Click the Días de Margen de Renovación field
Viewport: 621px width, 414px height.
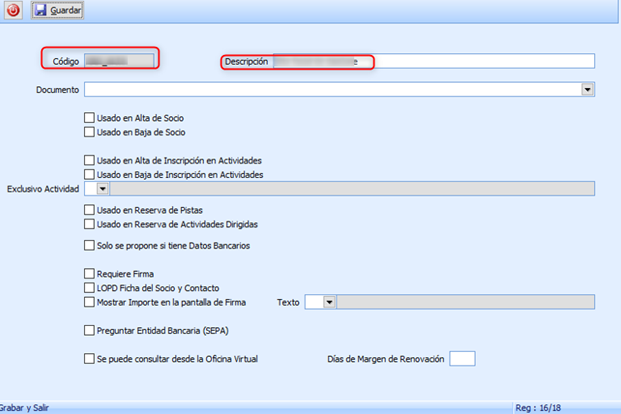[x=462, y=358]
